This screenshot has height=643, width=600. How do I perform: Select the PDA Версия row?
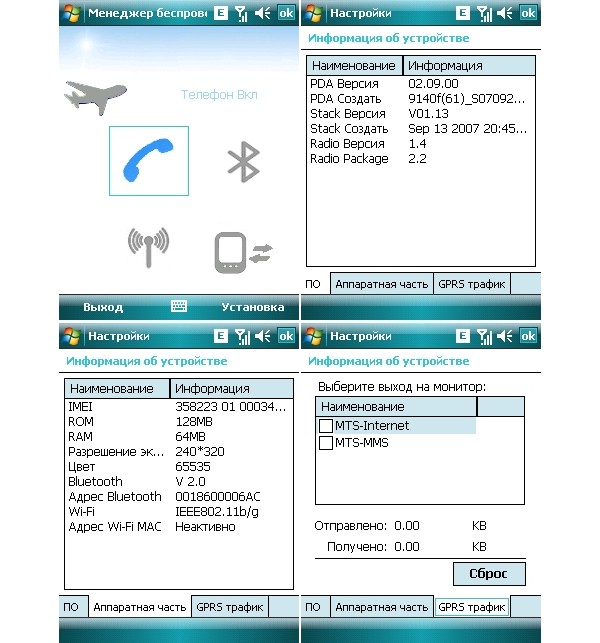click(421, 84)
